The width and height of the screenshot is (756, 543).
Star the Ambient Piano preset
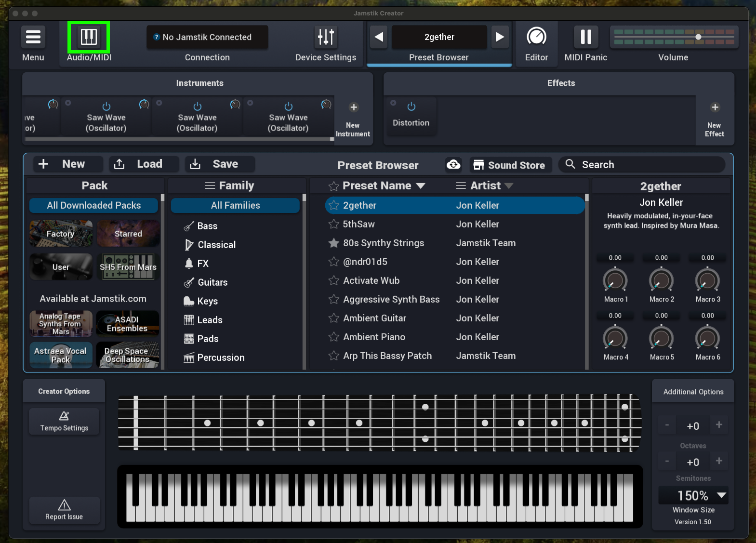(333, 337)
